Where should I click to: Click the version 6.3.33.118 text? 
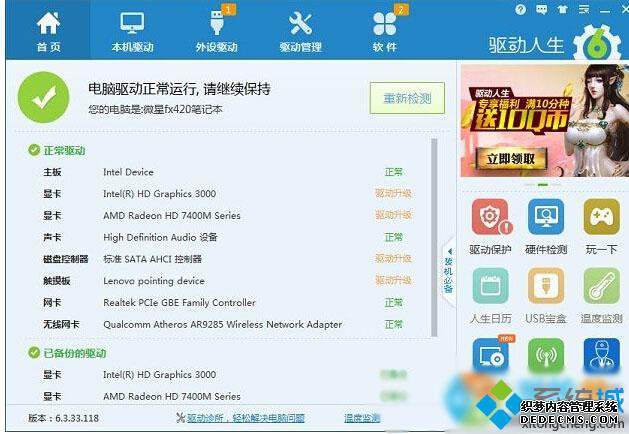(63, 418)
